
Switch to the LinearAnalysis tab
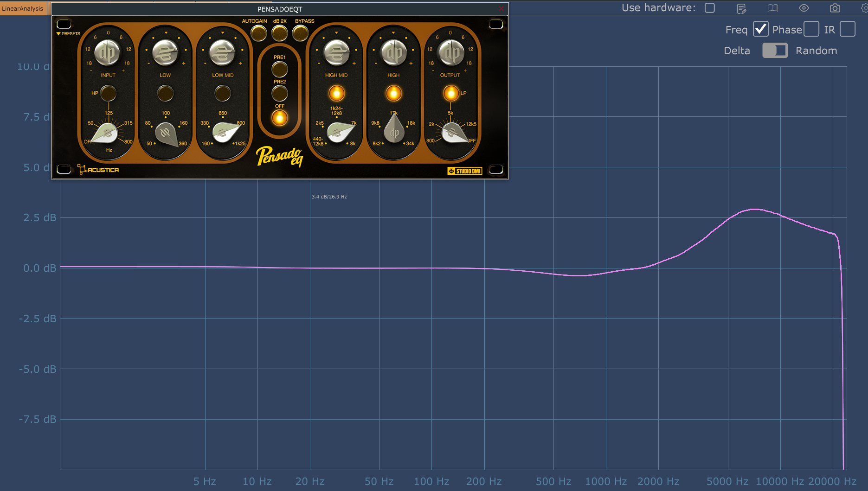tap(23, 8)
